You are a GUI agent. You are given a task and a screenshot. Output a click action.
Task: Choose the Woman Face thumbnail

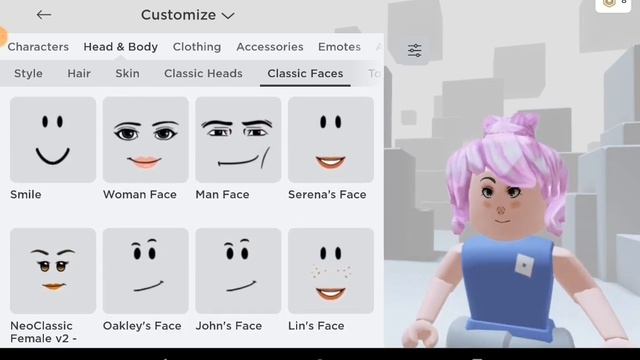point(146,140)
